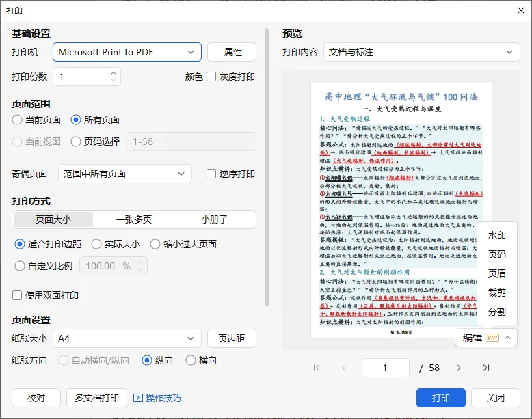Jump to the last preview page
The height and width of the screenshot is (419, 532).
click(486, 368)
